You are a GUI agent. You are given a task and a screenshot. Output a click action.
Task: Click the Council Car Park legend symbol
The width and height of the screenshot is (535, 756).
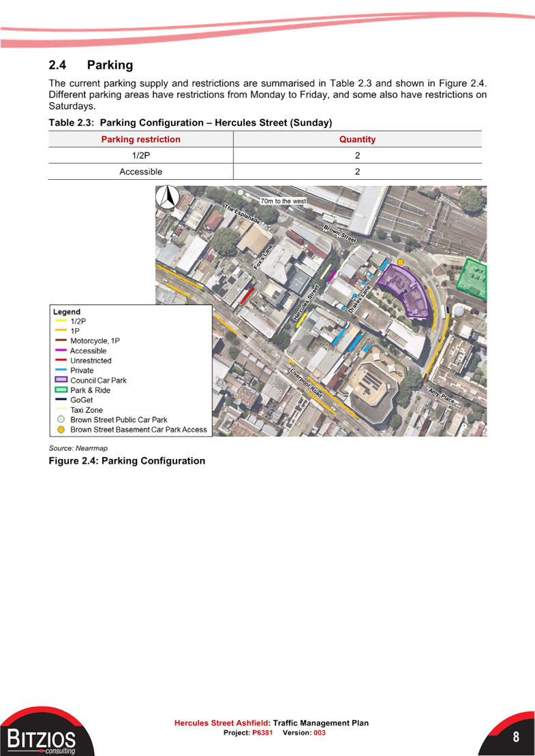[x=61, y=380]
